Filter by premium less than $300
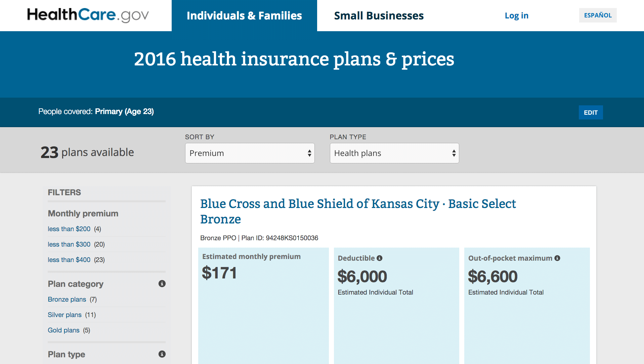This screenshot has height=364, width=644. click(69, 244)
